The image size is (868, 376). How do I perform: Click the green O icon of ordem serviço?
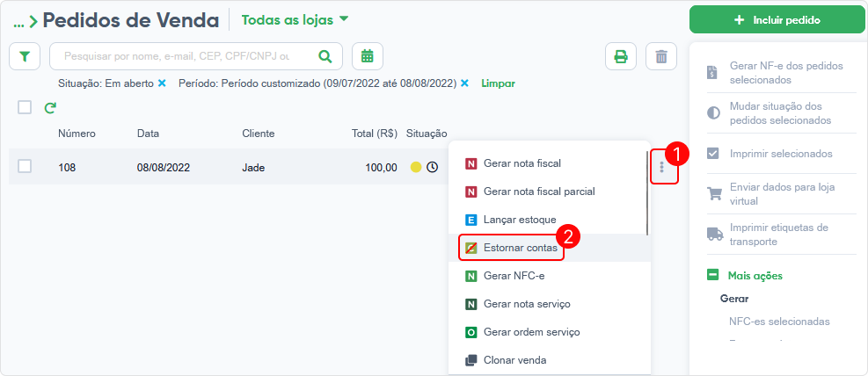(x=471, y=332)
